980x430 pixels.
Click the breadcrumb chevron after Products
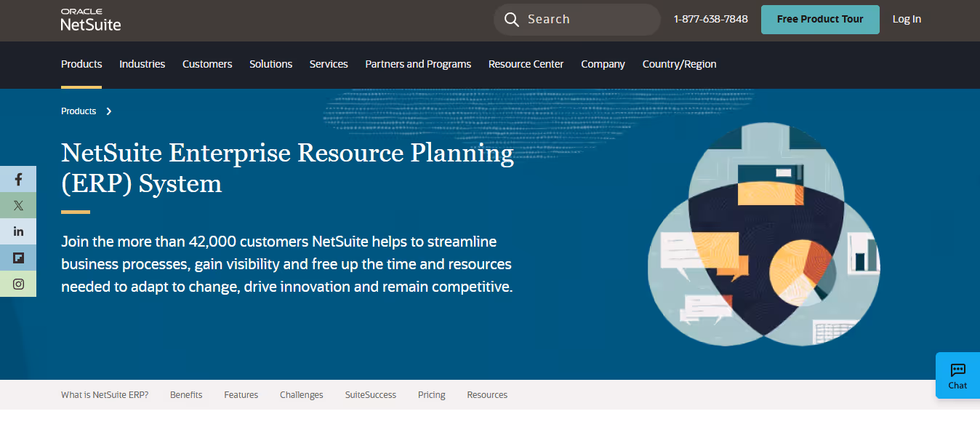tap(108, 111)
